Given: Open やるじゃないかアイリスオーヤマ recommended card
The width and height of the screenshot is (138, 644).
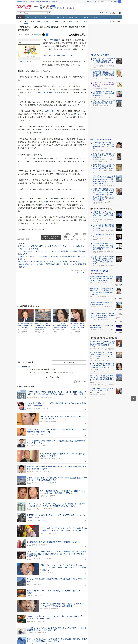Looking at the screenshot, I should click(x=43, y=321).
